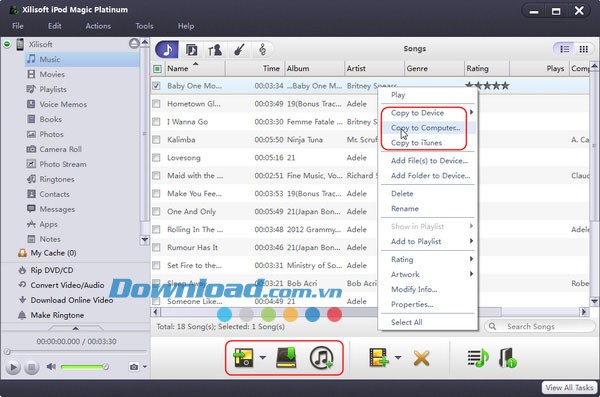The width and height of the screenshot is (600, 397).
Task: Check the Maid with the ... song checkbox
Action: click(156, 176)
